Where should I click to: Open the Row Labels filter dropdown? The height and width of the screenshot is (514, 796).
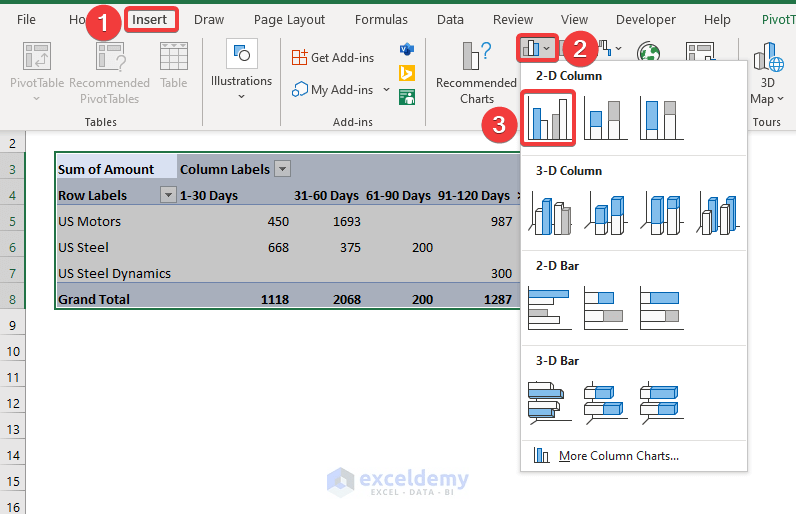point(168,195)
